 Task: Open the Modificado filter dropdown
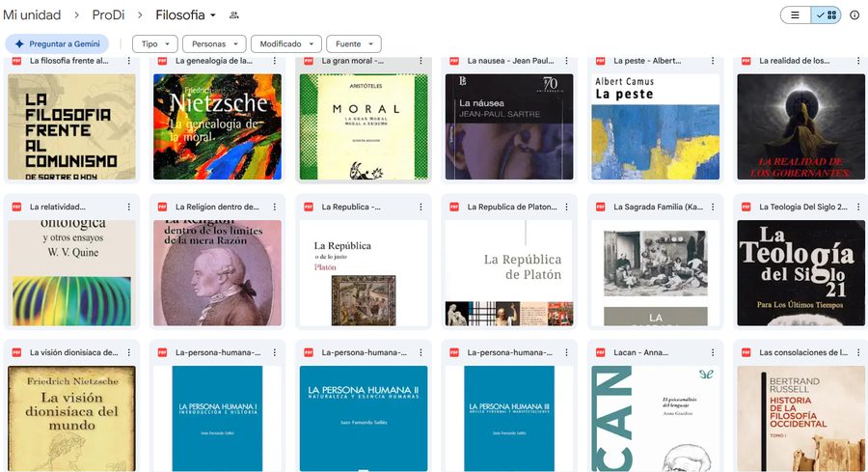[x=286, y=43]
